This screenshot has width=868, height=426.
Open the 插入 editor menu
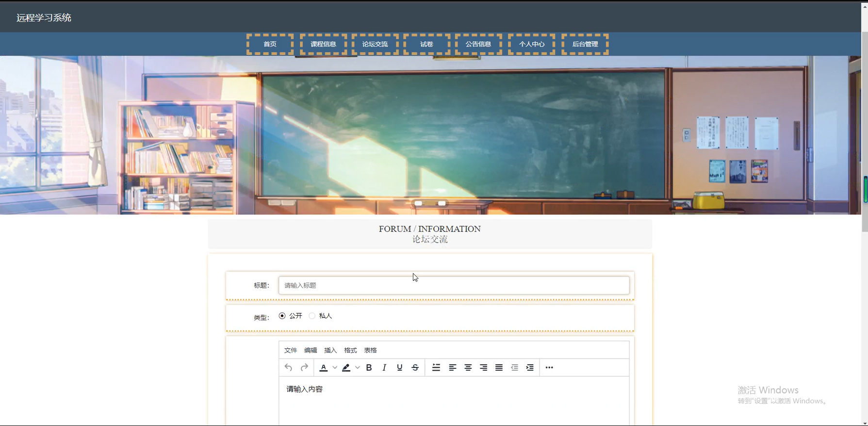pos(330,350)
